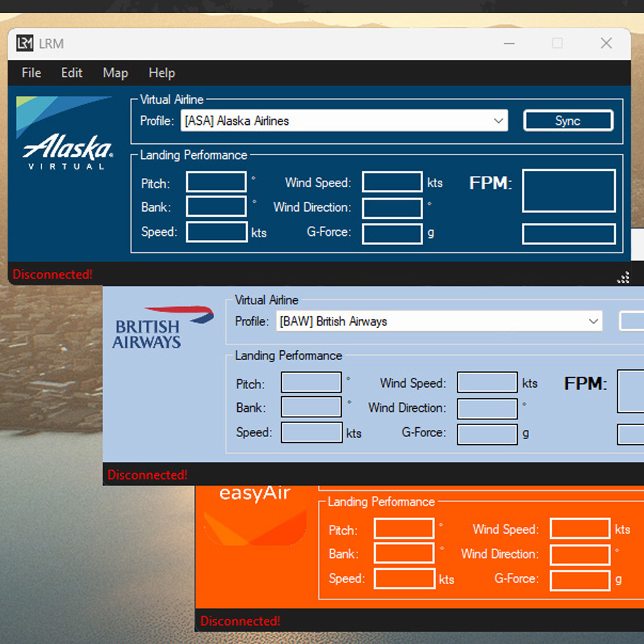Click Wind Speed field in British Airways window

[x=487, y=382]
